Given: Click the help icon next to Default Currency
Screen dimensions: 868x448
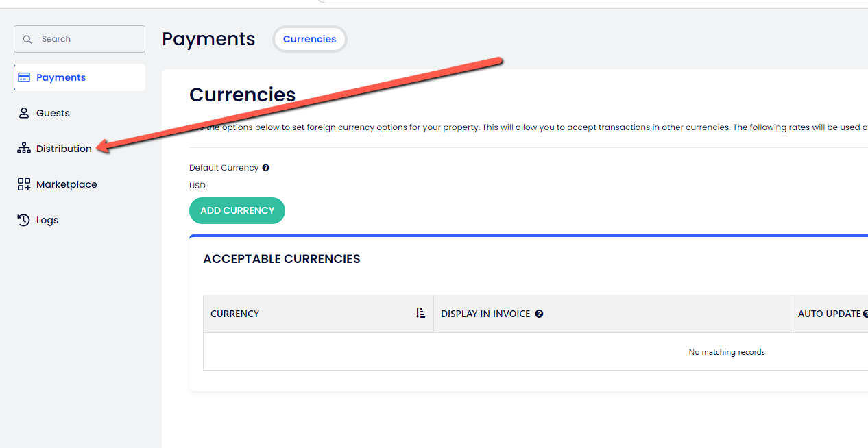Looking at the screenshot, I should point(265,168).
